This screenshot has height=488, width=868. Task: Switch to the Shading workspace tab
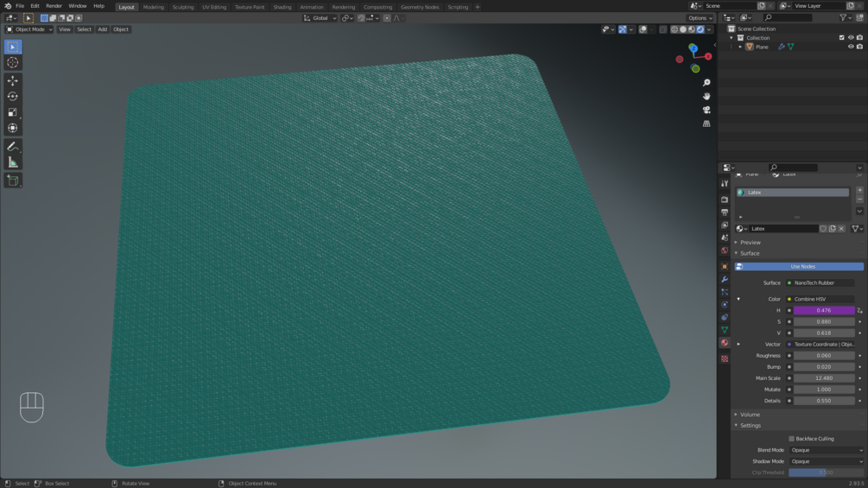tap(282, 7)
